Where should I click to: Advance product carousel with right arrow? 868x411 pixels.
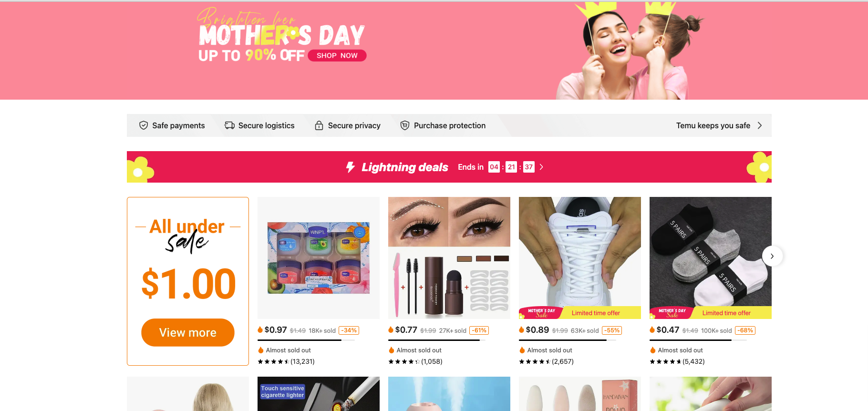click(x=772, y=256)
